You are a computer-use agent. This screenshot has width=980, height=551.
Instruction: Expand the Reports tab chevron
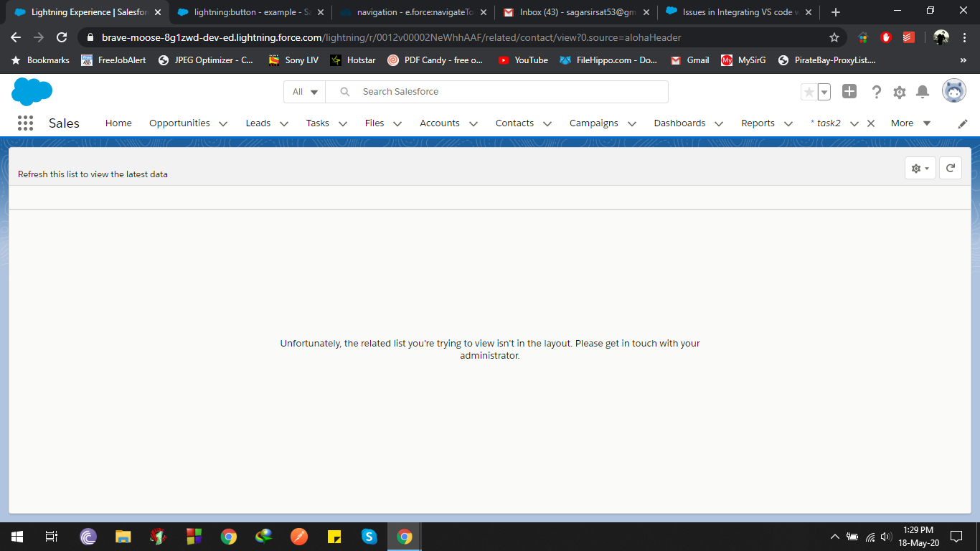(x=788, y=123)
